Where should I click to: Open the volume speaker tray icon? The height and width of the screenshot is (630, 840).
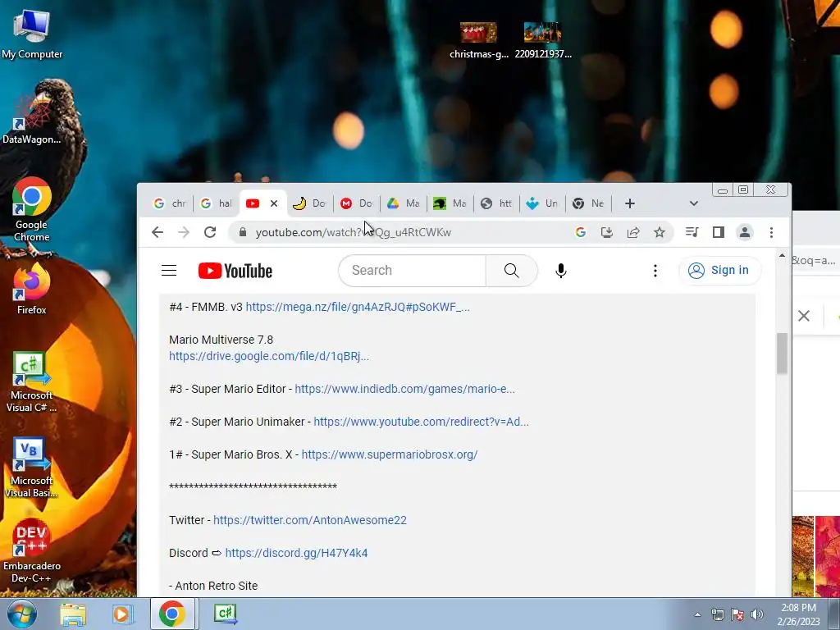(x=757, y=614)
